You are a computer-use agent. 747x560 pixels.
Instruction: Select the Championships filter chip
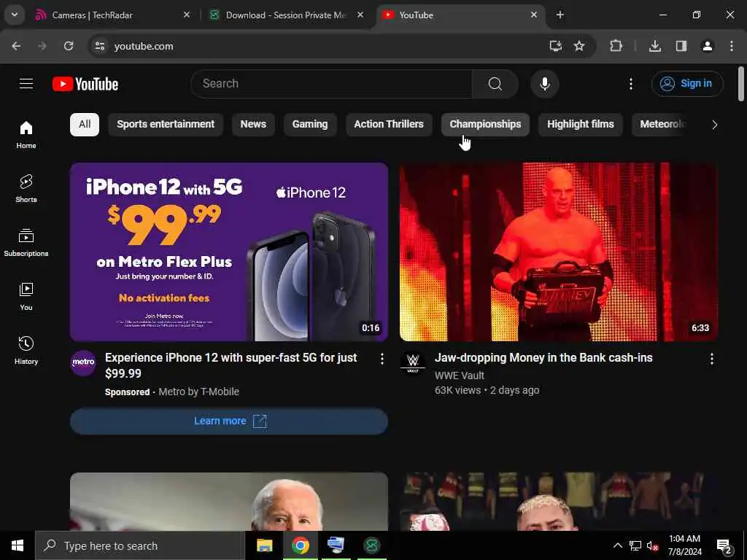(485, 124)
